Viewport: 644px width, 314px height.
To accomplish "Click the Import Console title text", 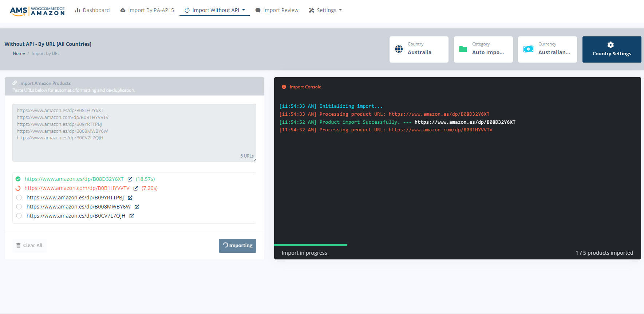I will (305, 87).
